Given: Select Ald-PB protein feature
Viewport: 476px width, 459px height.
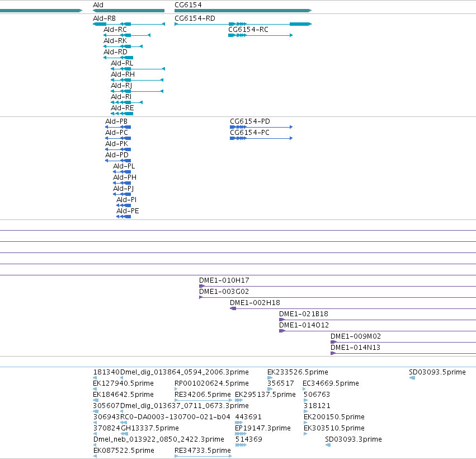Looking at the screenshot, I should pos(116,121).
